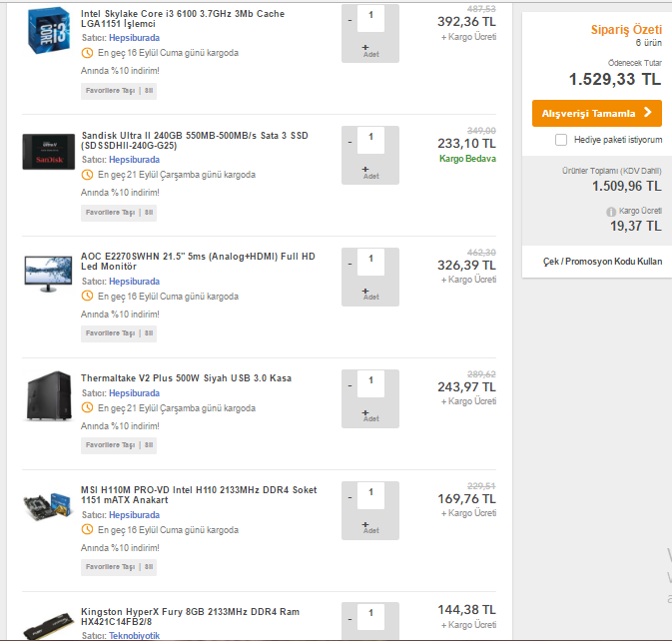Open Thermaltake case product image thumbnail

pos(49,395)
